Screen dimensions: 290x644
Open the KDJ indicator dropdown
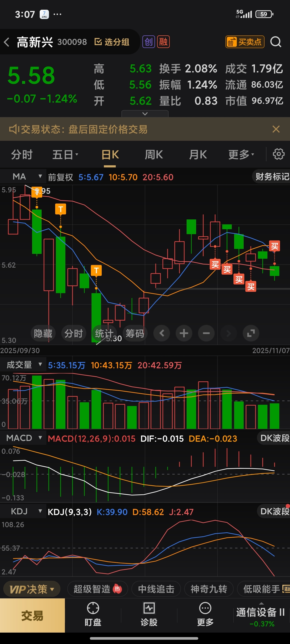(x=23, y=511)
